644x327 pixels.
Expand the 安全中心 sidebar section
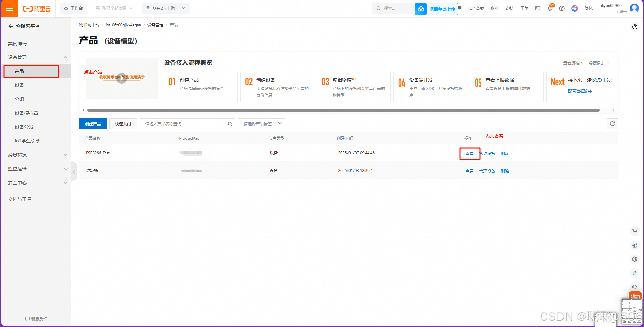[x=36, y=183]
